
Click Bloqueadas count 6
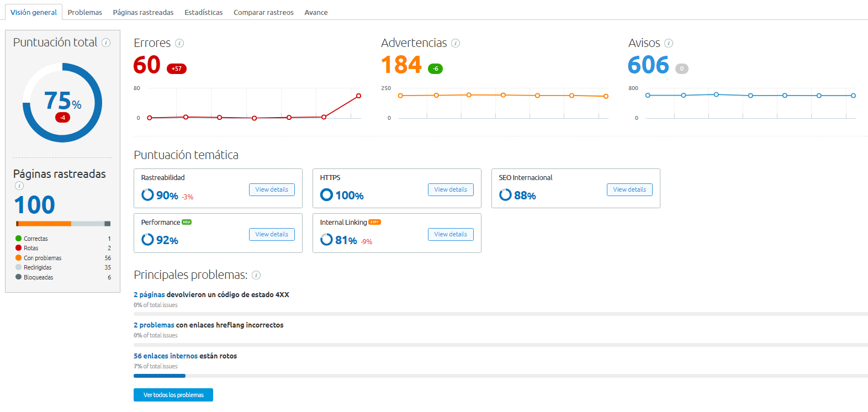point(109,277)
